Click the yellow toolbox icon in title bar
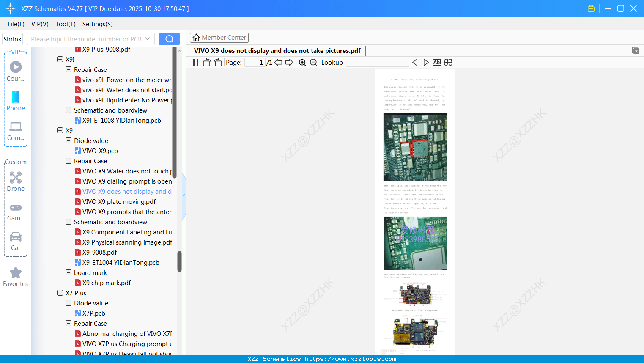Image resolution: width=644 pixels, height=363 pixels. pos(591,8)
